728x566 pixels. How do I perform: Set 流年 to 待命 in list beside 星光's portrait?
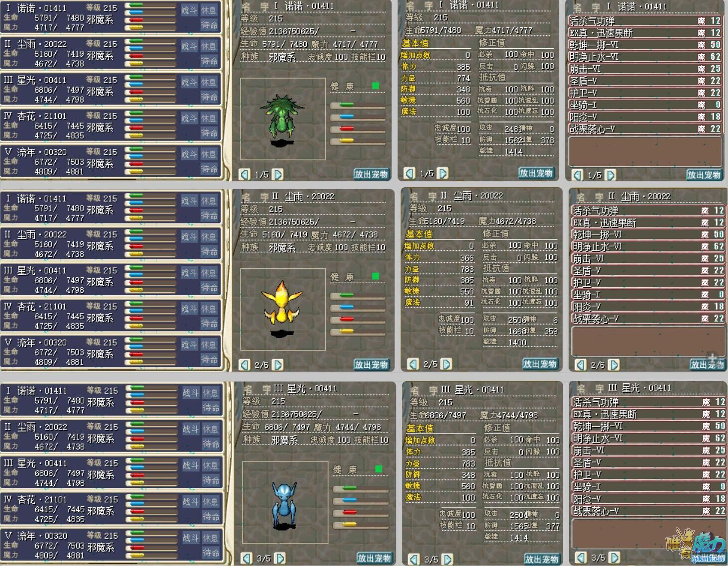point(211,553)
